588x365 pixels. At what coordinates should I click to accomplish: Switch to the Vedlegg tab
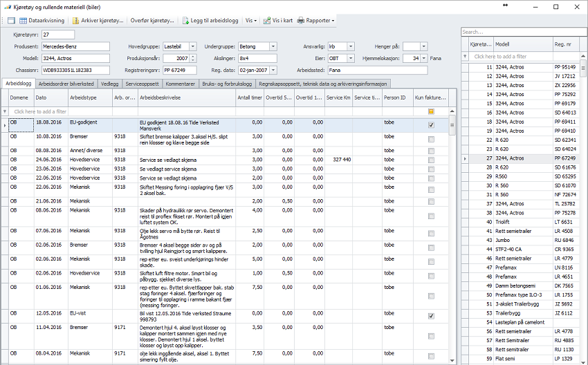(109, 83)
